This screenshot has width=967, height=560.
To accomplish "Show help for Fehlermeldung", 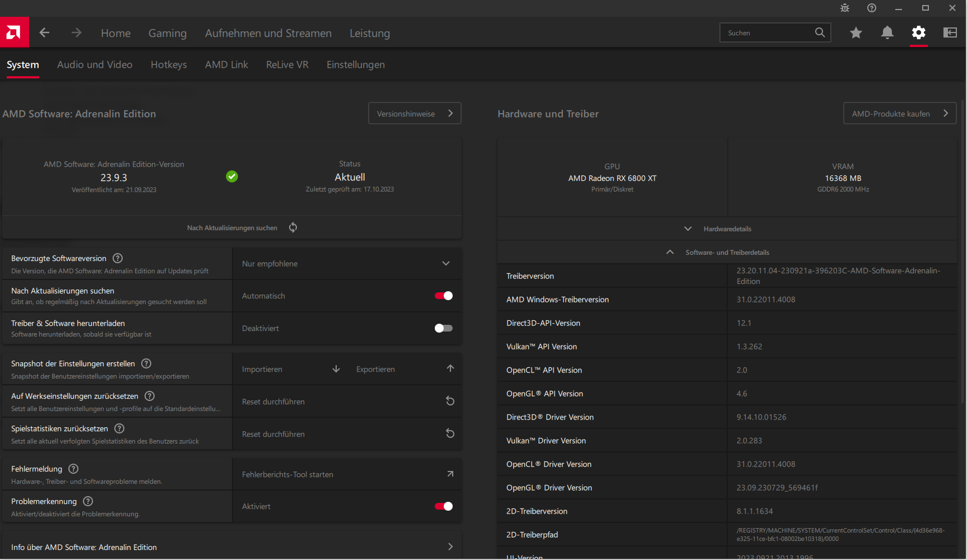I will [73, 469].
